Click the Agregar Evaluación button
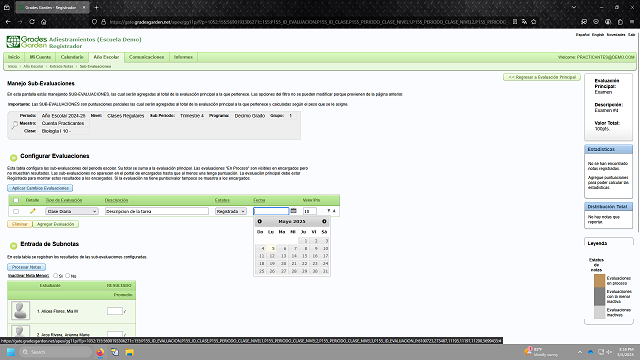640x360 pixels. 56,224
